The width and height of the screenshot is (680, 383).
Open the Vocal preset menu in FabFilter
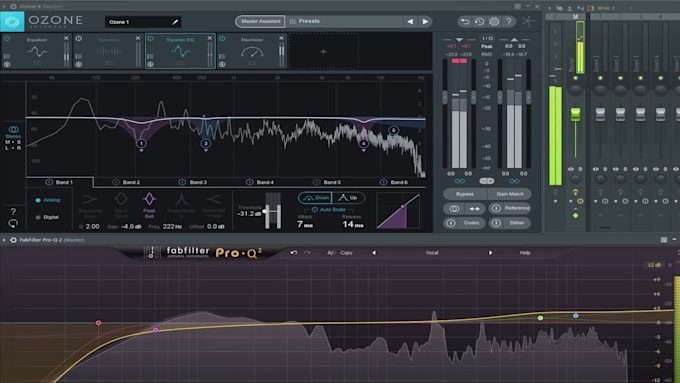point(432,252)
